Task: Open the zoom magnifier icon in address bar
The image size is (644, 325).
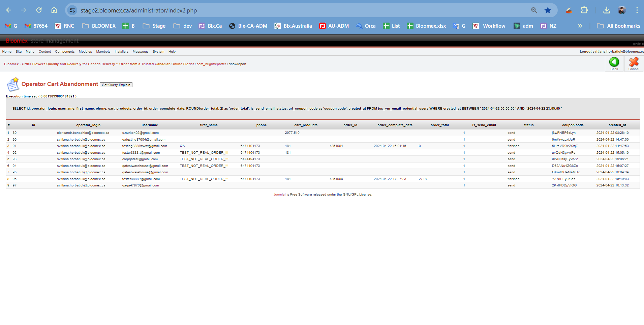Action: pos(534,10)
